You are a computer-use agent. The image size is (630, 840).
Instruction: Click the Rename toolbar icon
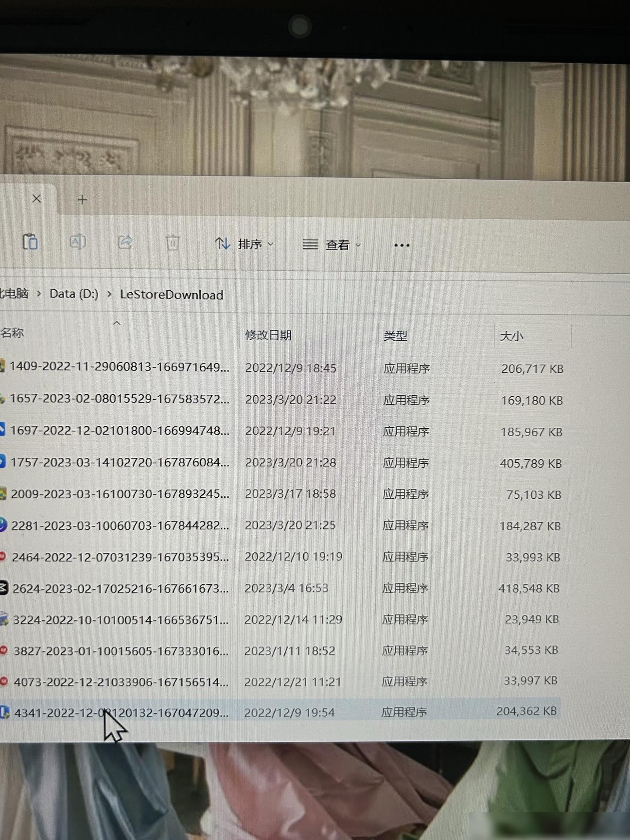(78, 242)
